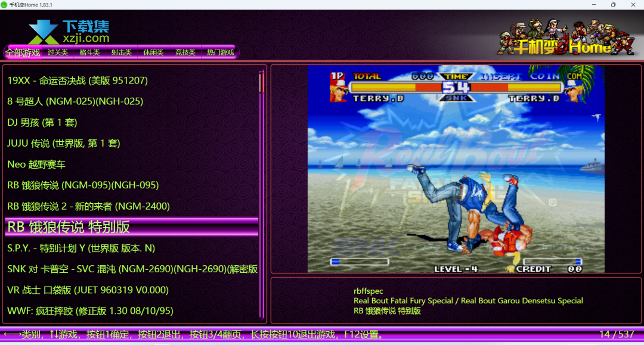644x345 pixels.
Task: Click the highlighted RB 饿狼传说 特别版 entry
Action: coord(132,227)
